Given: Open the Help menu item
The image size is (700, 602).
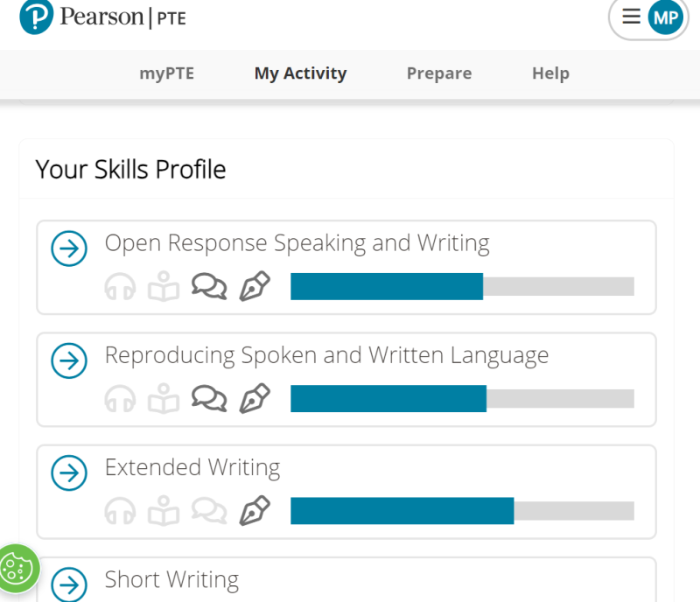Looking at the screenshot, I should pyautogui.click(x=550, y=73).
